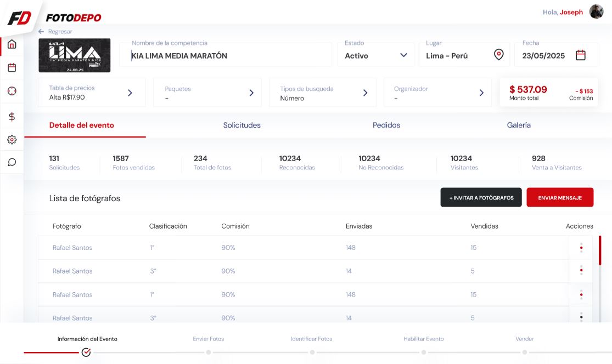Expand the Tipos de busqueda option

click(365, 93)
